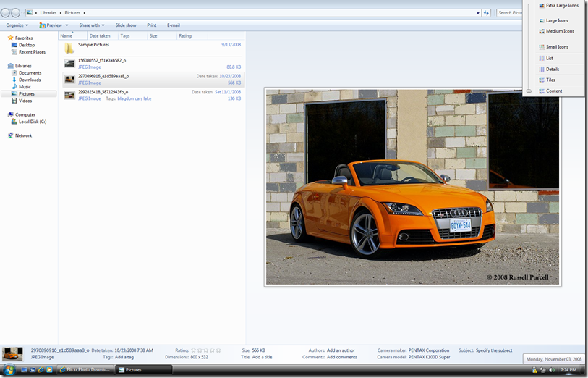The width and height of the screenshot is (588, 378).
Task: Choose Content view
Action: click(550, 91)
